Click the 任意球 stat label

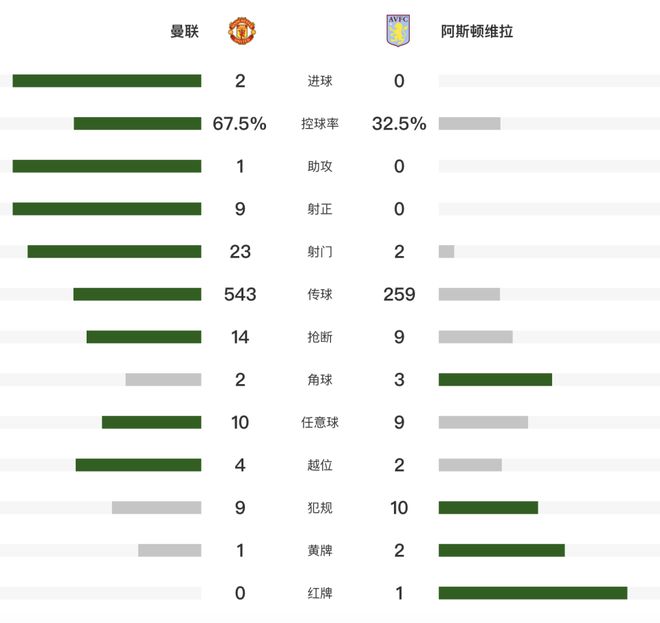[x=320, y=422]
